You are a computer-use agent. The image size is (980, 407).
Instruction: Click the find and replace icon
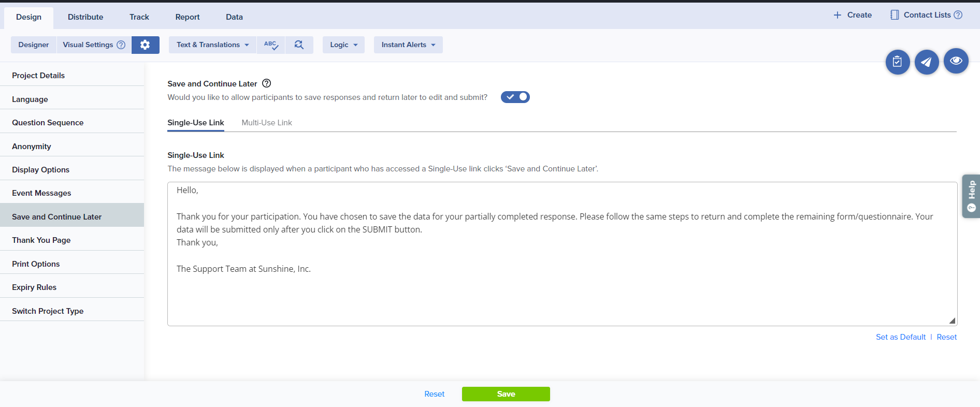pyautogui.click(x=299, y=45)
